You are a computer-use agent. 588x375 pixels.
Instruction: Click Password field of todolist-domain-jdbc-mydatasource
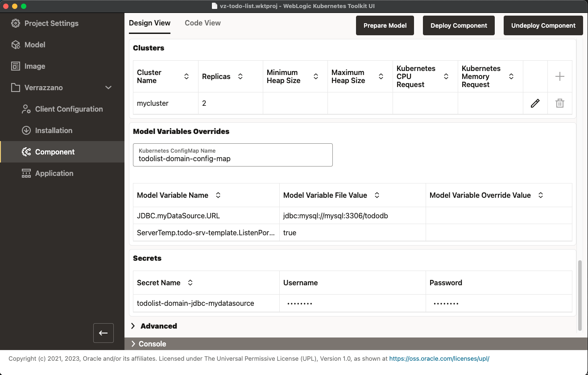(x=499, y=303)
